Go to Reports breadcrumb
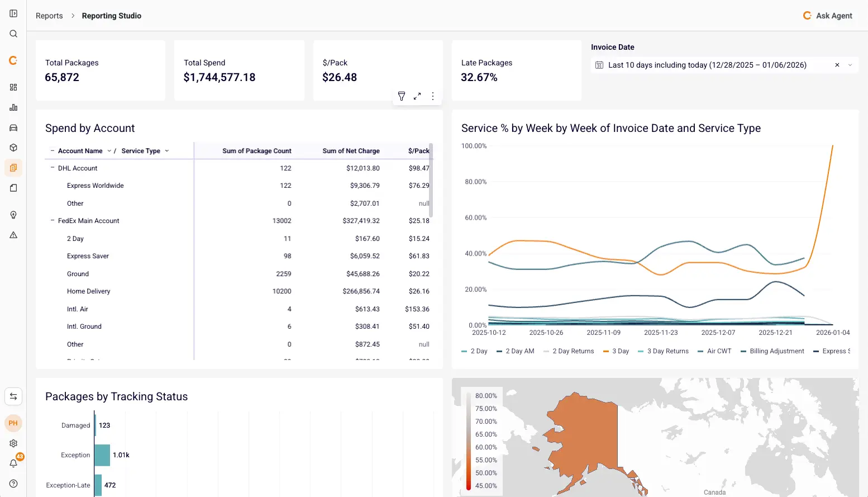Viewport: 868px width, 497px height. click(49, 16)
